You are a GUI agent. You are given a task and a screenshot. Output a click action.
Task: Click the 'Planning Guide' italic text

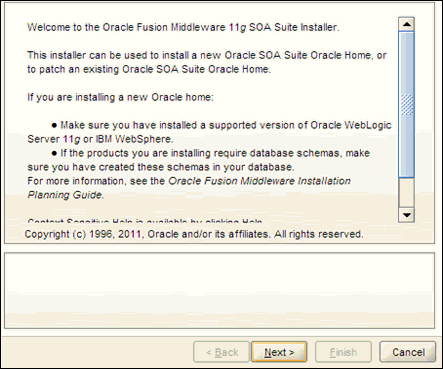pyautogui.click(x=65, y=195)
